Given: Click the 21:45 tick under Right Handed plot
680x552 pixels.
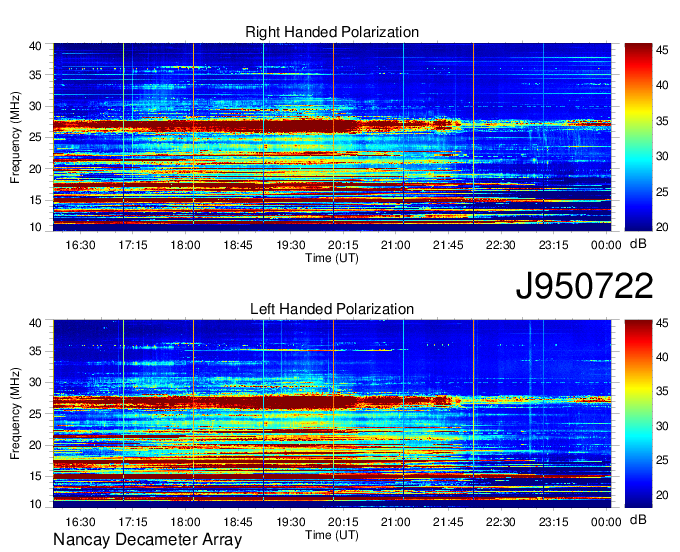Looking at the screenshot, I should pos(448,245).
